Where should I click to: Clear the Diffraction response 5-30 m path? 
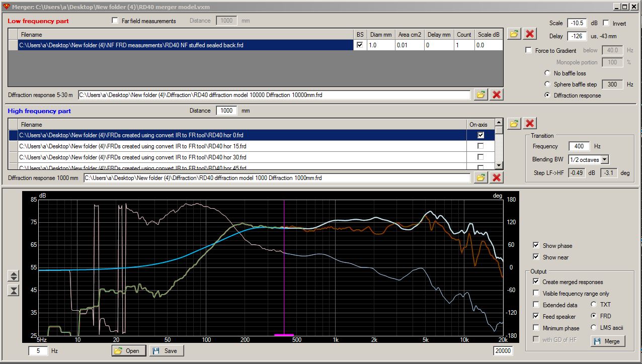[x=496, y=95]
